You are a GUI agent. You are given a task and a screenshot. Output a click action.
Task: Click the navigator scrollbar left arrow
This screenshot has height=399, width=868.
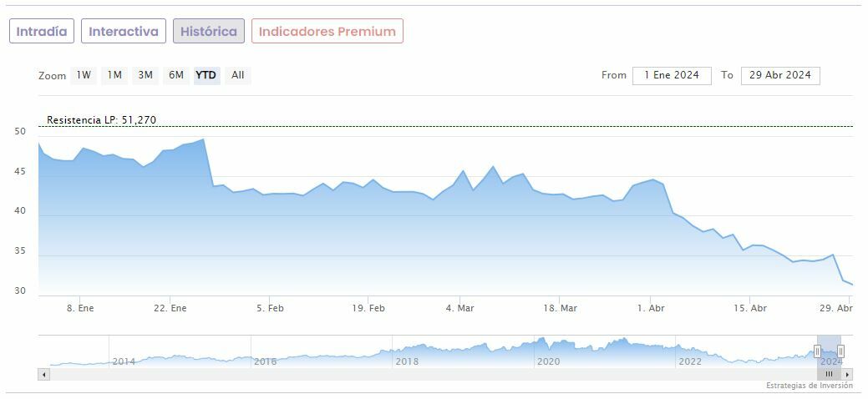click(x=44, y=375)
